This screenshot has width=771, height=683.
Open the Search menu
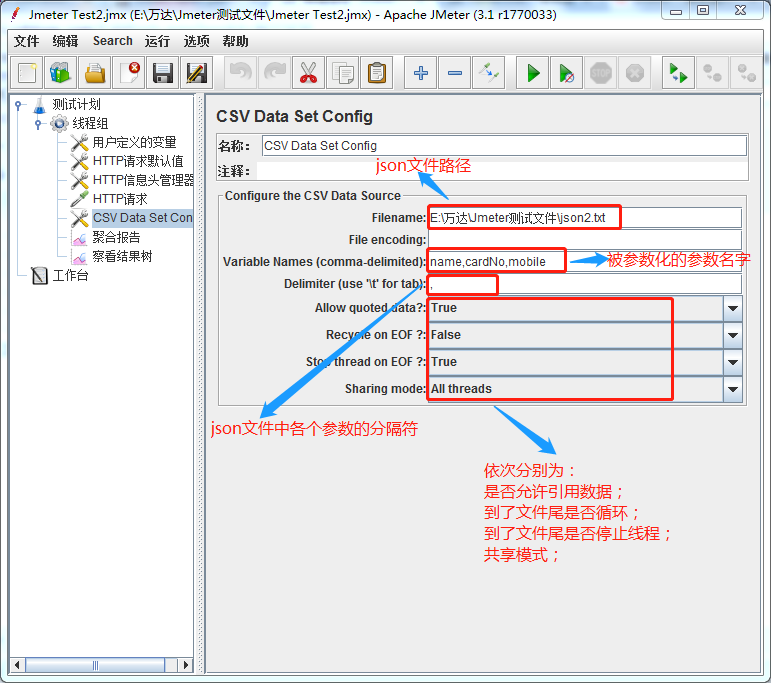point(113,41)
